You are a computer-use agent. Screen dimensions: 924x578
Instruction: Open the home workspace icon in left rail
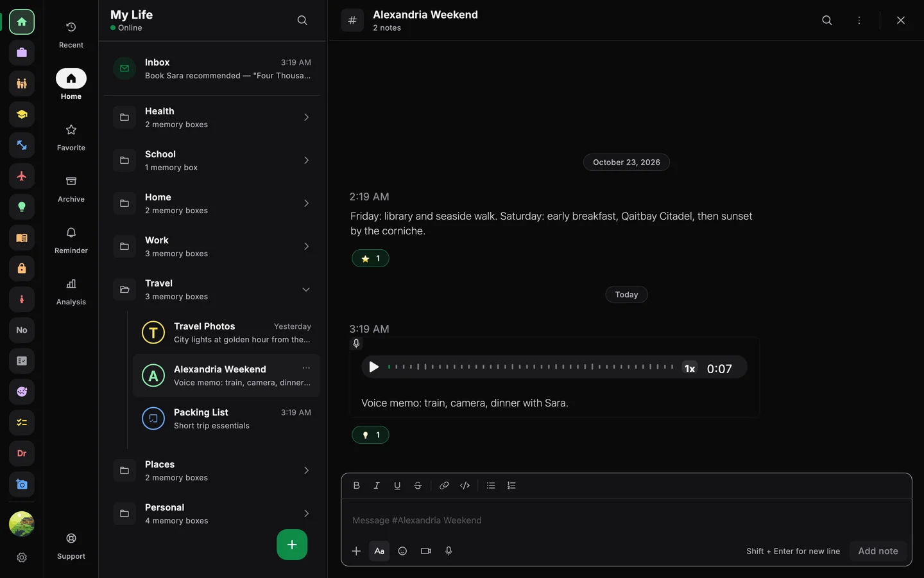[22, 22]
